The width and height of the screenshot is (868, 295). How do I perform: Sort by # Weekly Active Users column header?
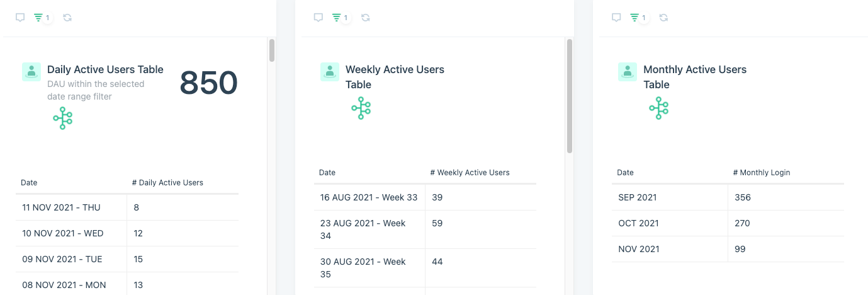click(x=470, y=173)
